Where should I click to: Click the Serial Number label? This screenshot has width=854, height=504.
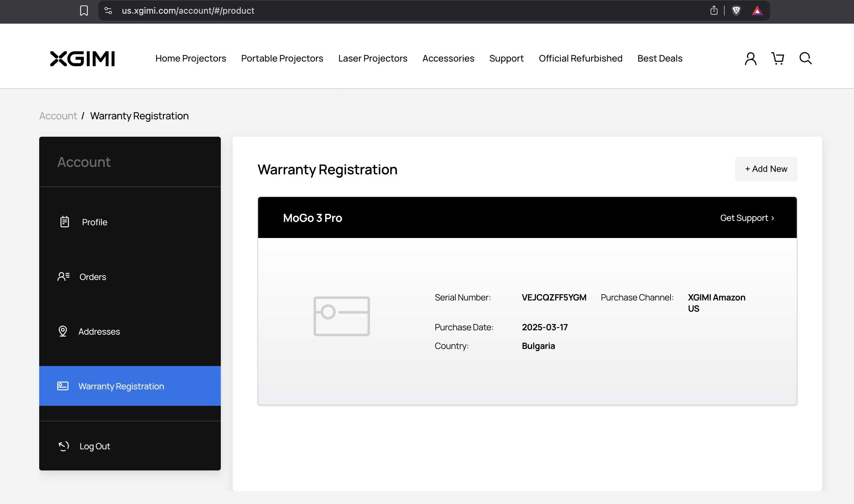click(462, 297)
